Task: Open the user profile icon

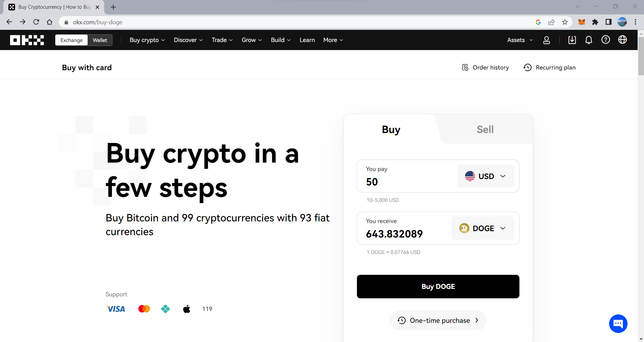Action: (x=546, y=40)
